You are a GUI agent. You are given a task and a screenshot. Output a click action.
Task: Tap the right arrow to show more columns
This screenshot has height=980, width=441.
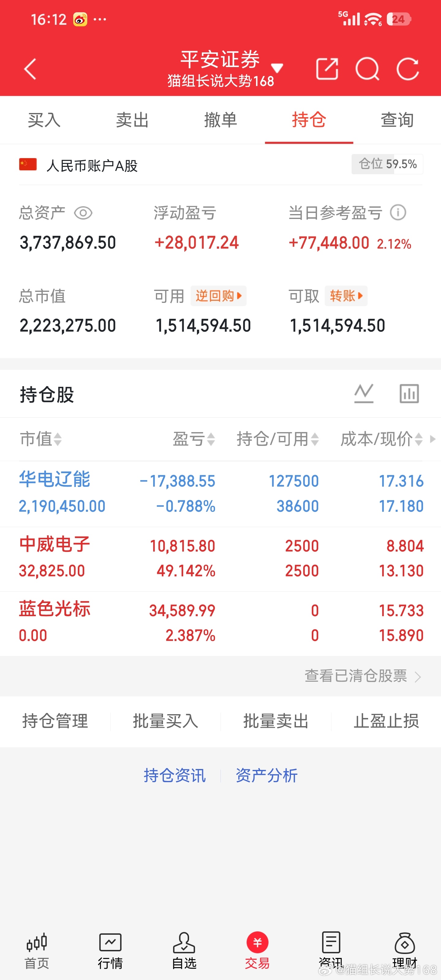pyautogui.click(x=433, y=439)
